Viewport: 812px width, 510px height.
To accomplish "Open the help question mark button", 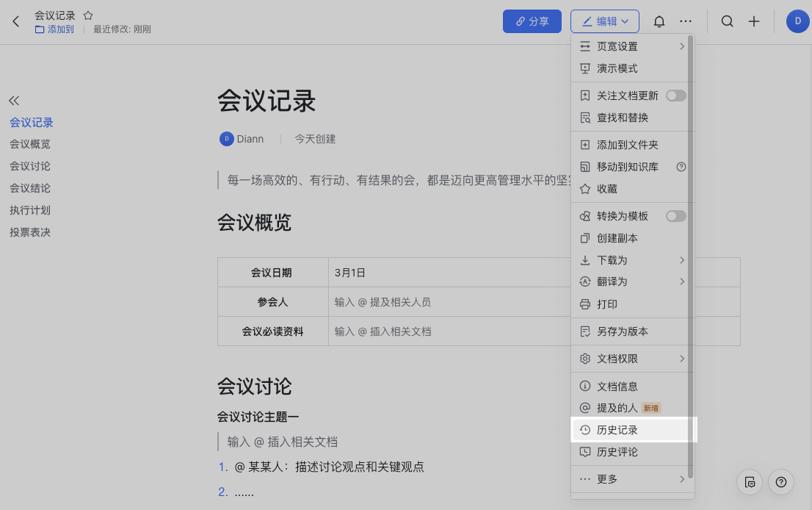I will point(781,482).
